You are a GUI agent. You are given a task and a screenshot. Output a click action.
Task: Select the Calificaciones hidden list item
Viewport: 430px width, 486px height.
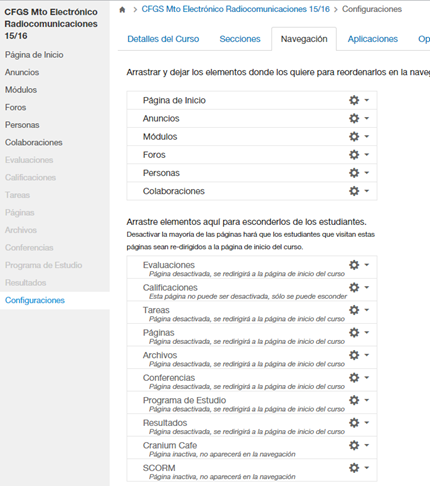(252, 290)
